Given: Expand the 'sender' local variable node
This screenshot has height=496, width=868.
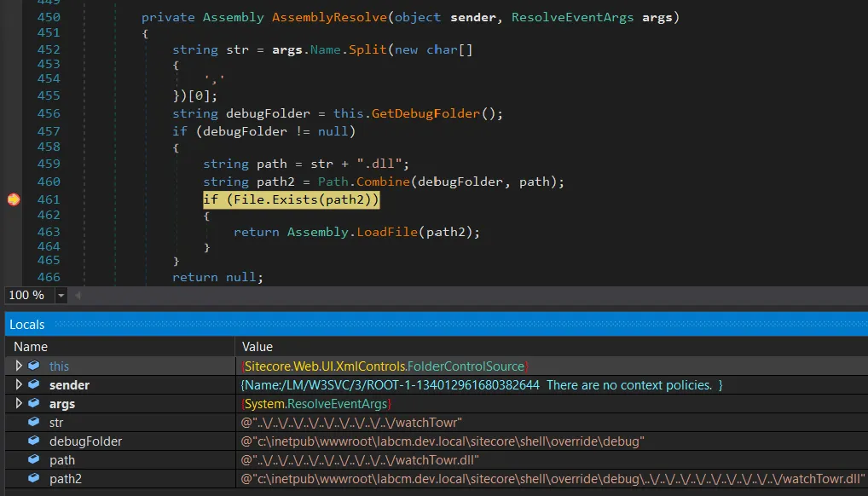Looking at the screenshot, I should tap(19, 384).
